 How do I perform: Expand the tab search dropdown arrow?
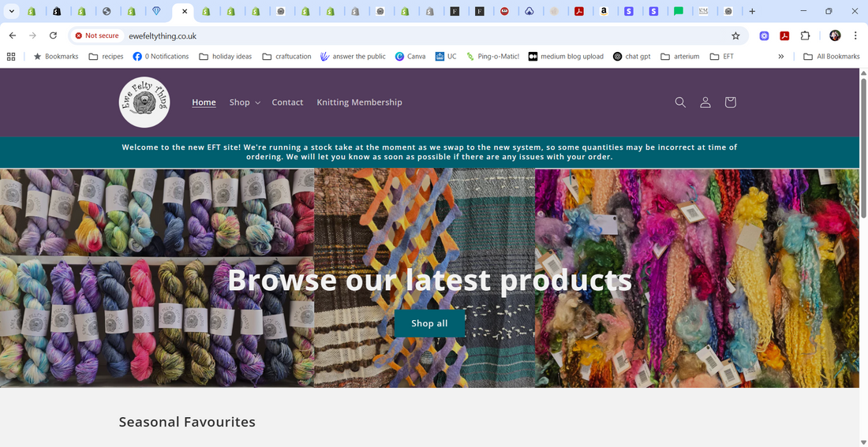[11, 12]
